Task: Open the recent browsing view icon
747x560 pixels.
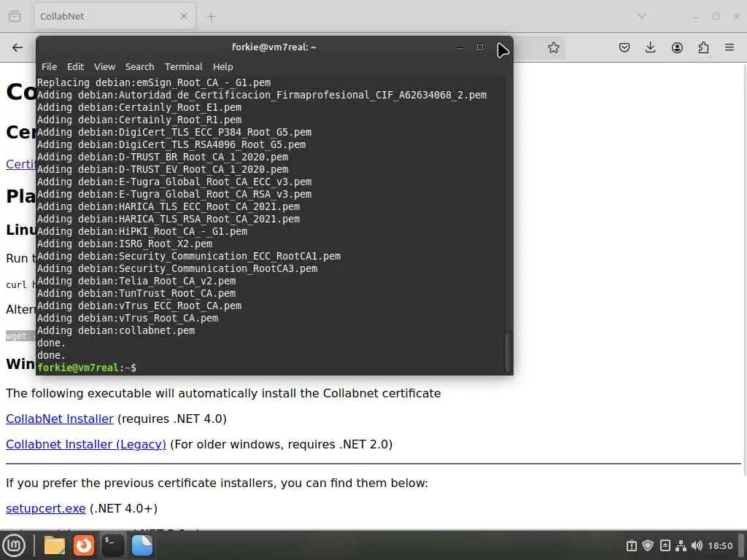Action: click(15, 16)
